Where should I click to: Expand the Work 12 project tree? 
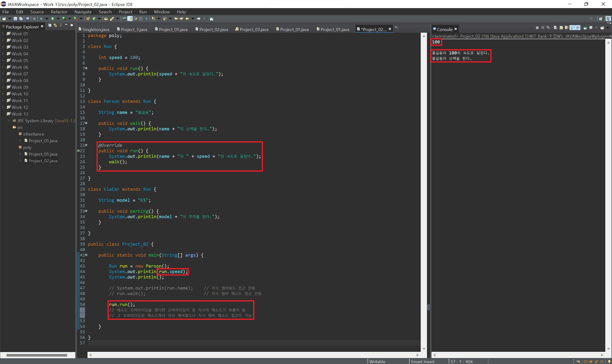coord(3,107)
